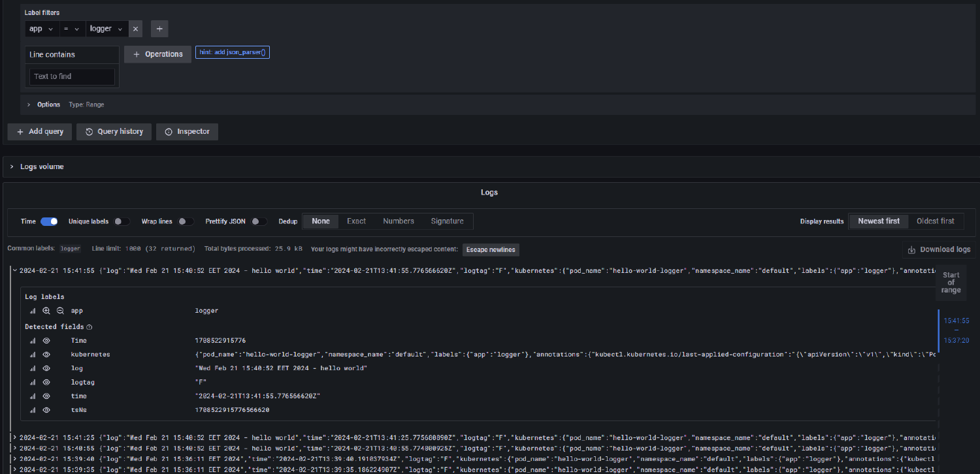Toggle visibility eye for log field
Screen dimensions: 980x474
[46, 368]
